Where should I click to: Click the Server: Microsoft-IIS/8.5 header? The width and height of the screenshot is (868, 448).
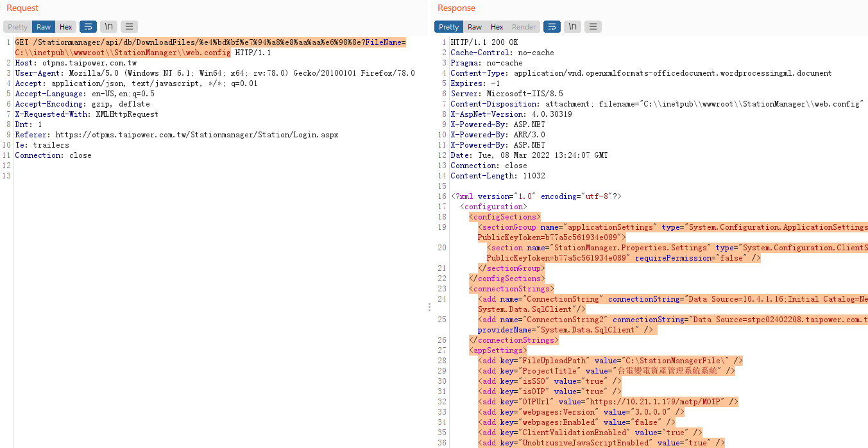(502, 94)
